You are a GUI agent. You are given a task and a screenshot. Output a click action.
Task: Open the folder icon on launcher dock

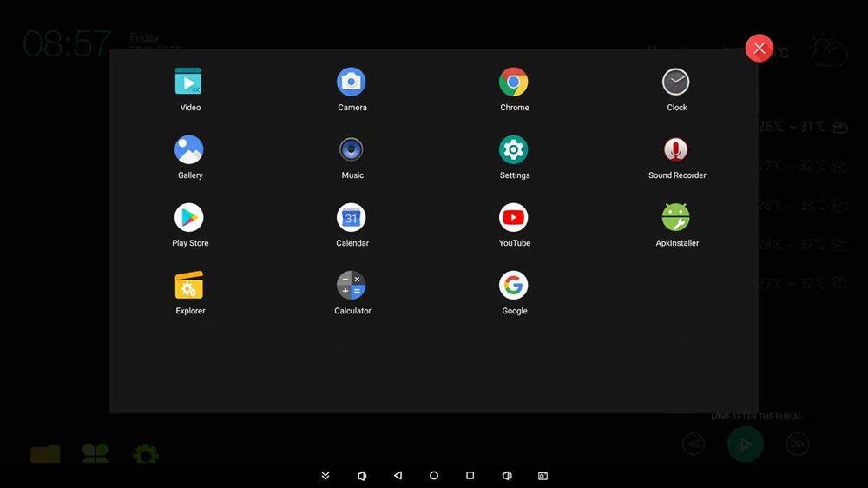[x=45, y=453]
